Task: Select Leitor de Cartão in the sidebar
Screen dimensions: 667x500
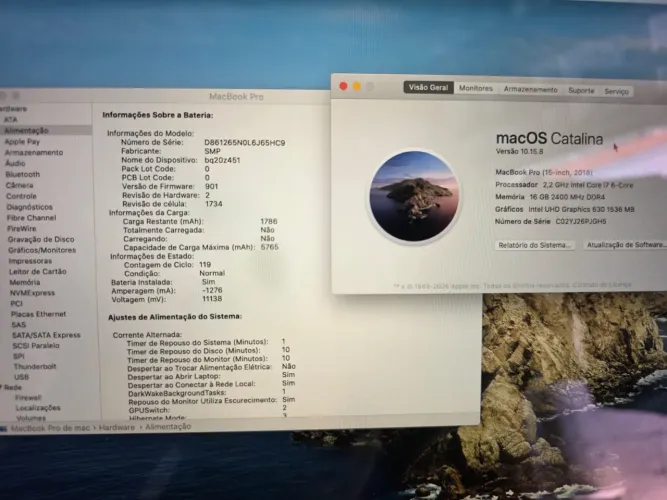Action: click(38, 271)
